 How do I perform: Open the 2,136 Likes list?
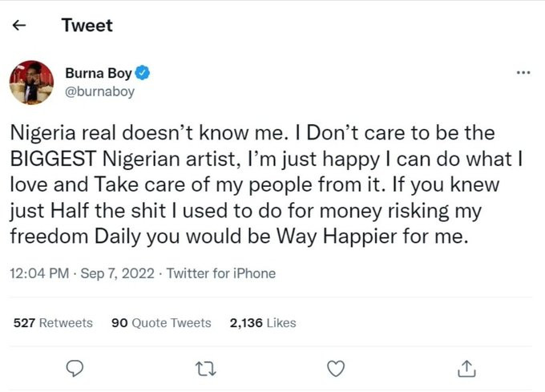point(263,323)
